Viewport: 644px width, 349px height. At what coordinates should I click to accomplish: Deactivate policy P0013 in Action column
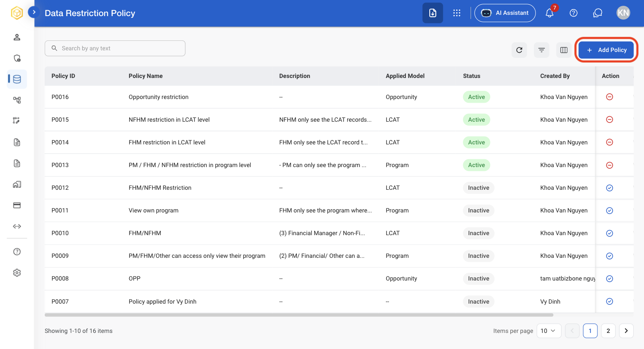(609, 165)
